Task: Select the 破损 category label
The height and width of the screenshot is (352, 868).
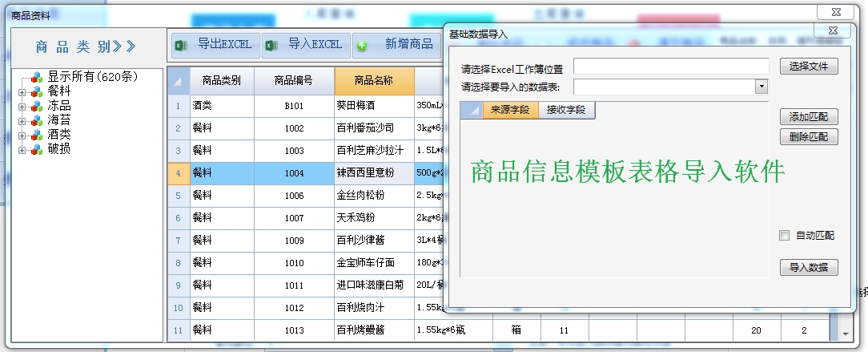Action: tap(59, 149)
